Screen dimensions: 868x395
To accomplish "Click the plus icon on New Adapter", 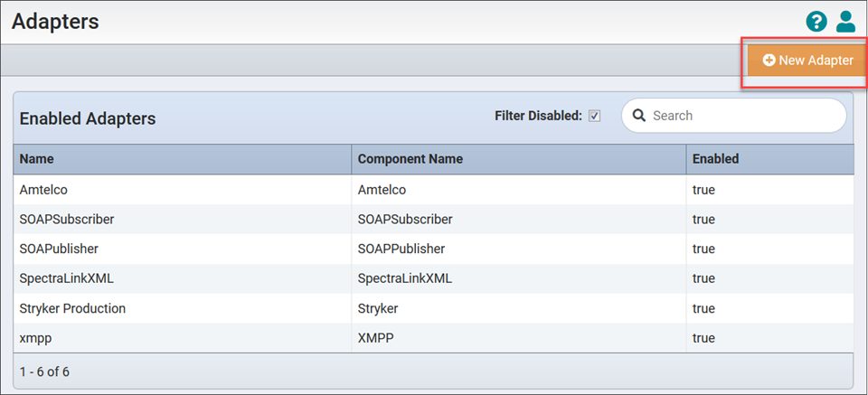I will click(x=769, y=61).
